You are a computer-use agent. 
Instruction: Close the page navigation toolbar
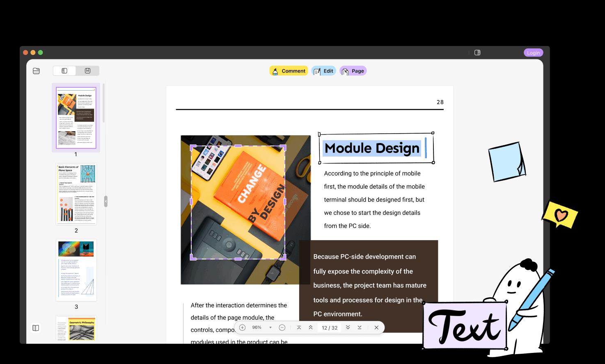pyautogui.click(x=376, y=328)
